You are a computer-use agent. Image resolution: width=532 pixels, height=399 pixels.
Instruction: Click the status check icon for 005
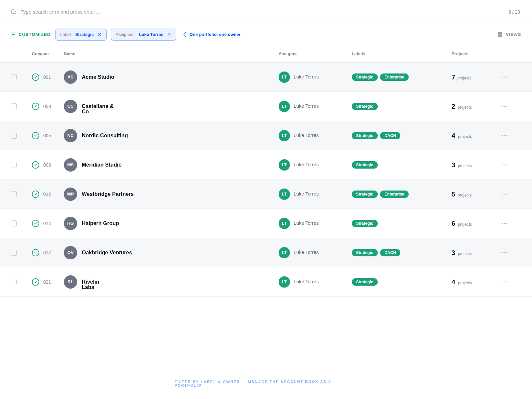(36, 136)
